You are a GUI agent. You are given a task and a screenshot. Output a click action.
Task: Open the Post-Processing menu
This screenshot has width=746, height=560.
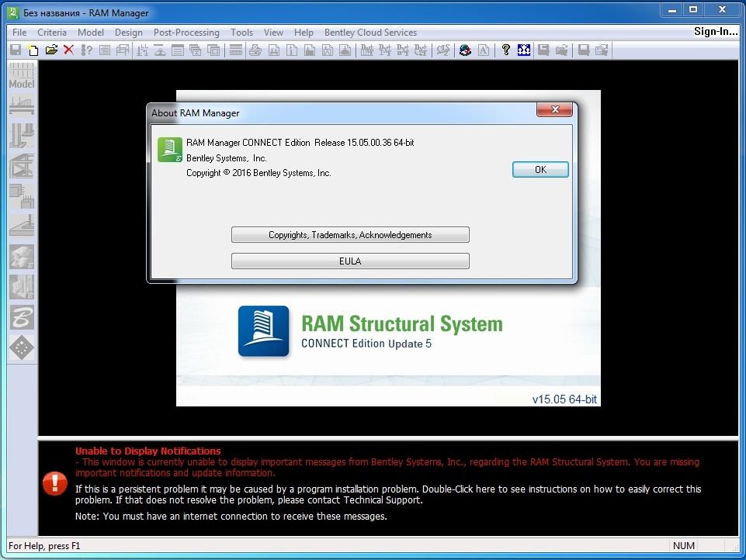coord(186,33)
